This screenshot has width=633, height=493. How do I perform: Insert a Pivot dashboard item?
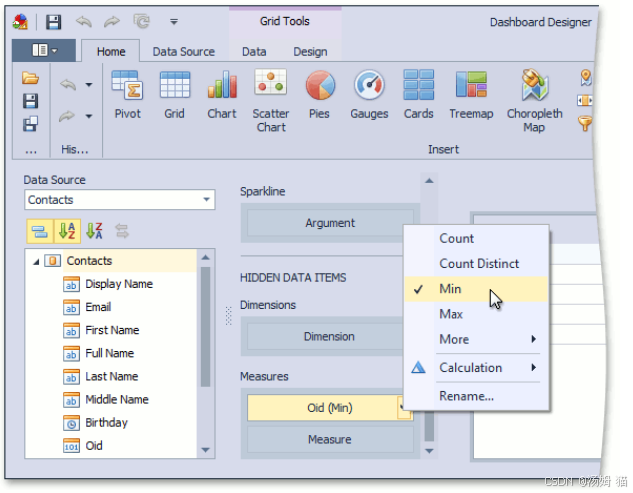(x=127, y=95)
